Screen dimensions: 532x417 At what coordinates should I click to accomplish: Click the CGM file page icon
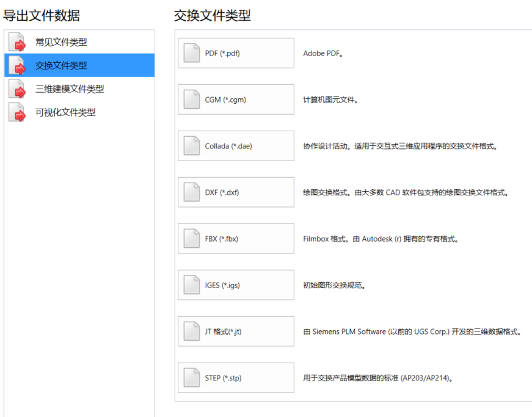pos(192,100)
